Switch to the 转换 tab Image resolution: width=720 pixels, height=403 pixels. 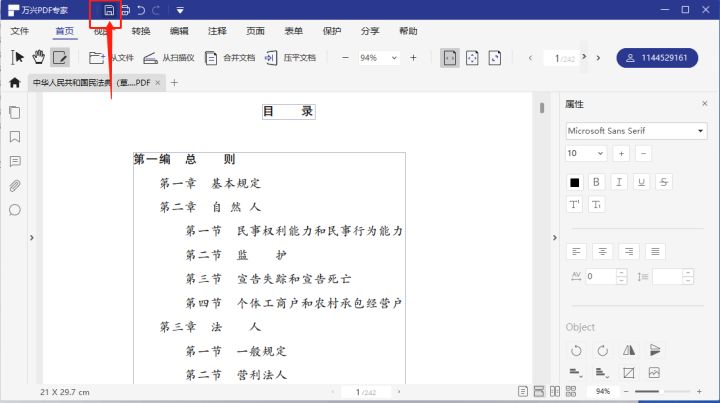141,31
